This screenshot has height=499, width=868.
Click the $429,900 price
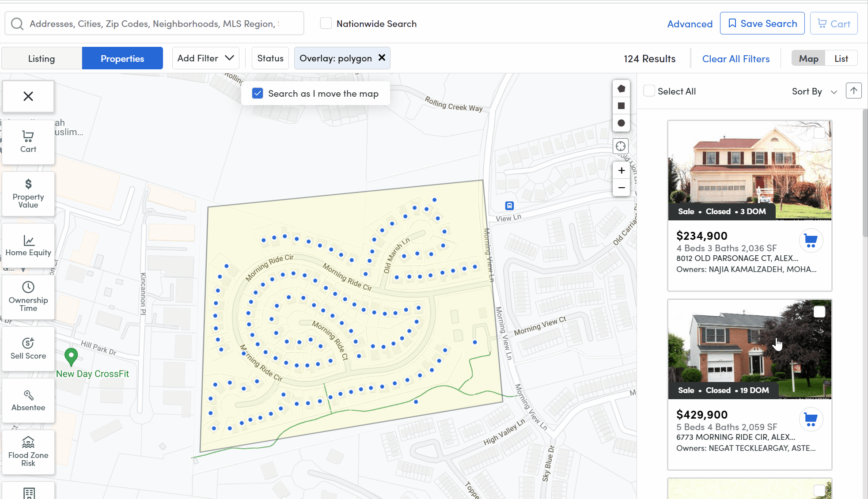point(701,415)
